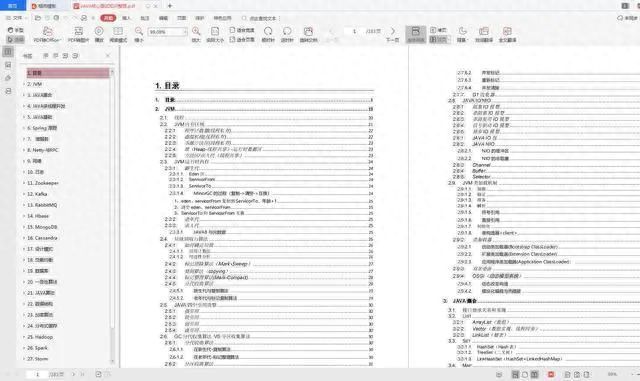Click the rotate document icon
640x381 pixels.
[308, 31]
